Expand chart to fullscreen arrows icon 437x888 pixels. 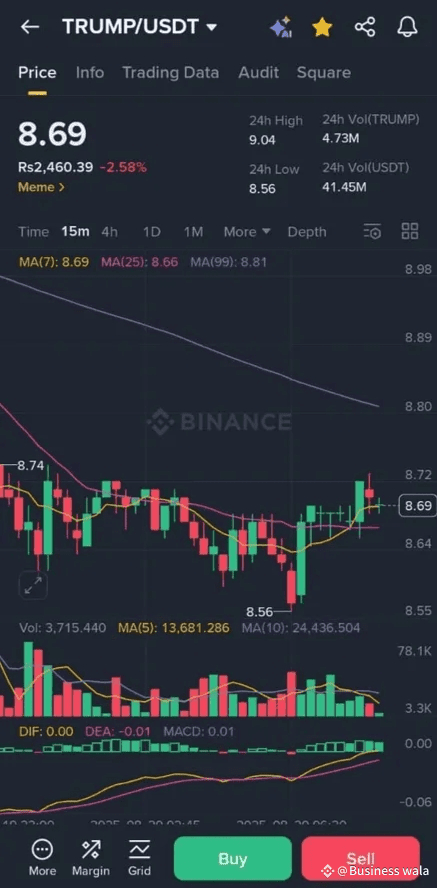(x=33, y=586)
